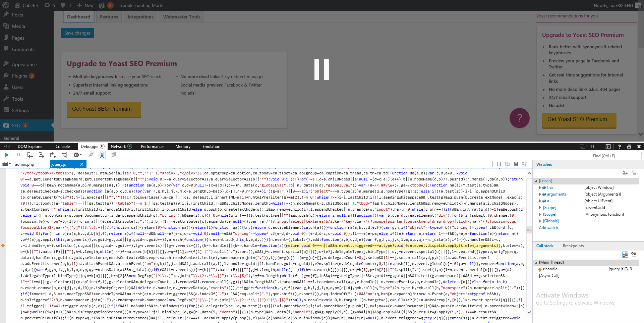
Task: Open Comments in the WordPress menu
Action: pos(27,49)
